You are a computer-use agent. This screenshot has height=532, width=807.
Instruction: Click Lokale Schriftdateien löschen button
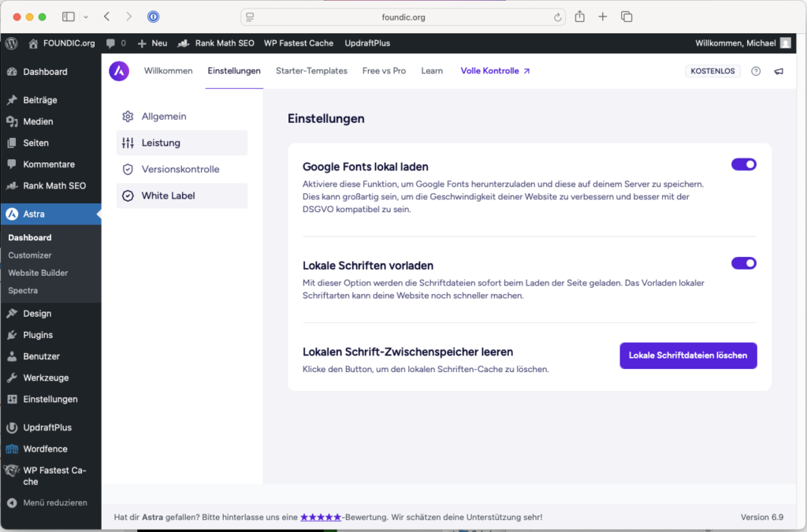point(688,355)
